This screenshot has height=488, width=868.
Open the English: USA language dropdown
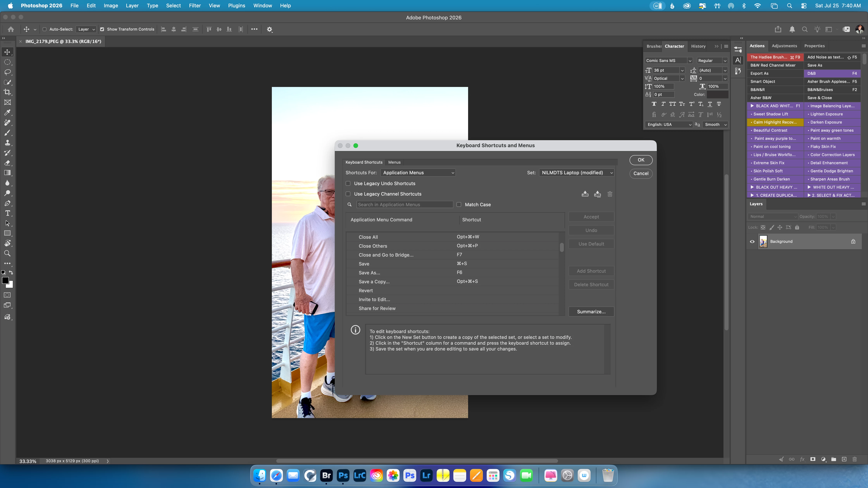coord(669,125)
